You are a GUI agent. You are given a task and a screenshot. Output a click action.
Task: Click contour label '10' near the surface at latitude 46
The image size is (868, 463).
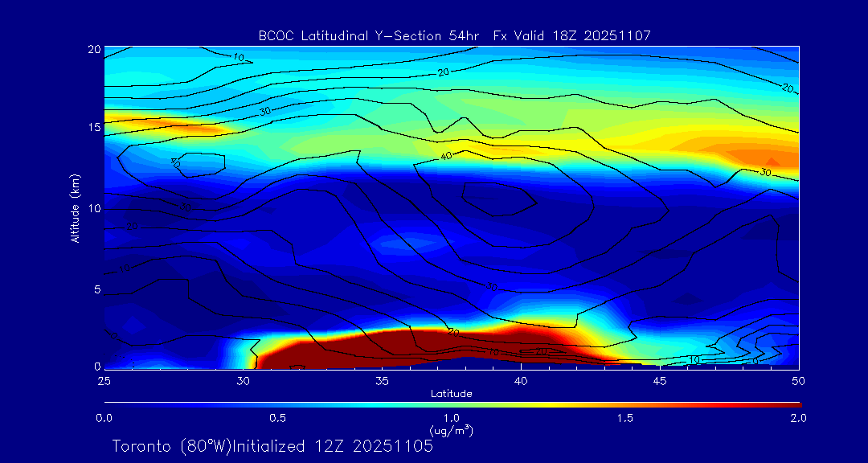coord(694,360)
